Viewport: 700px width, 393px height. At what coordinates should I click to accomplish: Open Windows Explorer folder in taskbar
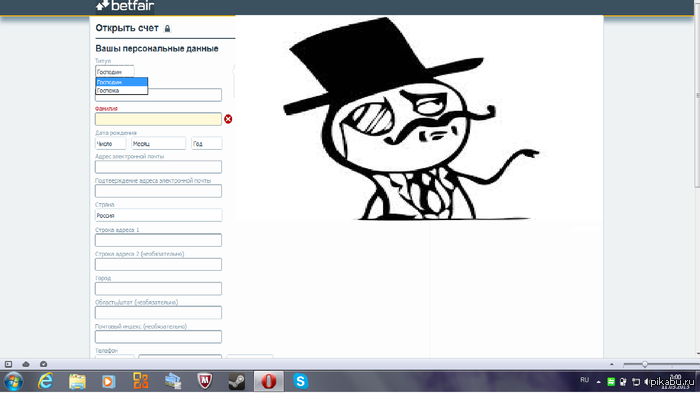[x=77, y=382]
